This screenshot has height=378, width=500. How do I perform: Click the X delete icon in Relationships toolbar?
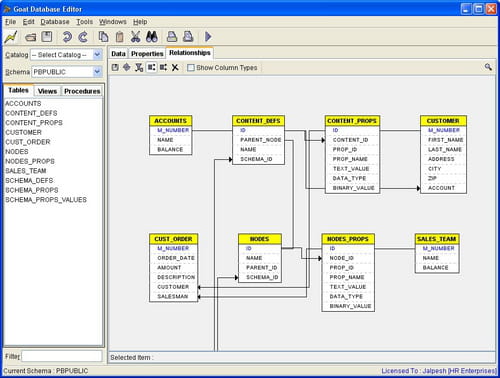(175, 68)
